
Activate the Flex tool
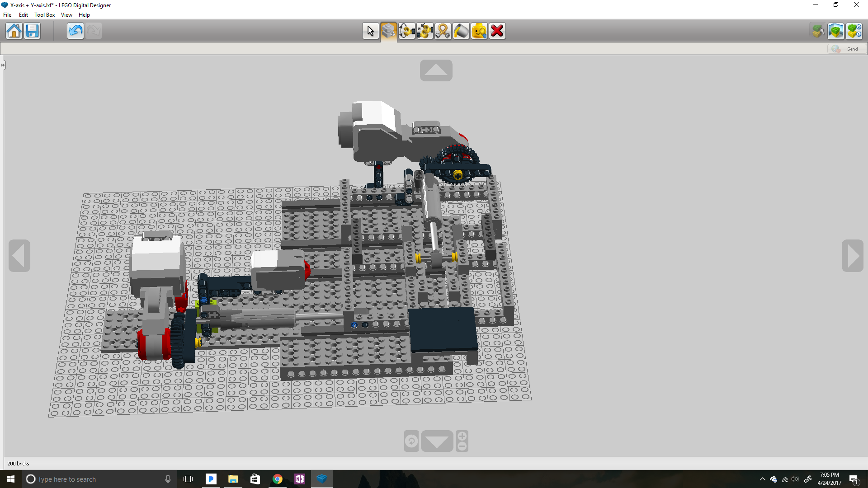coord(443,31)
